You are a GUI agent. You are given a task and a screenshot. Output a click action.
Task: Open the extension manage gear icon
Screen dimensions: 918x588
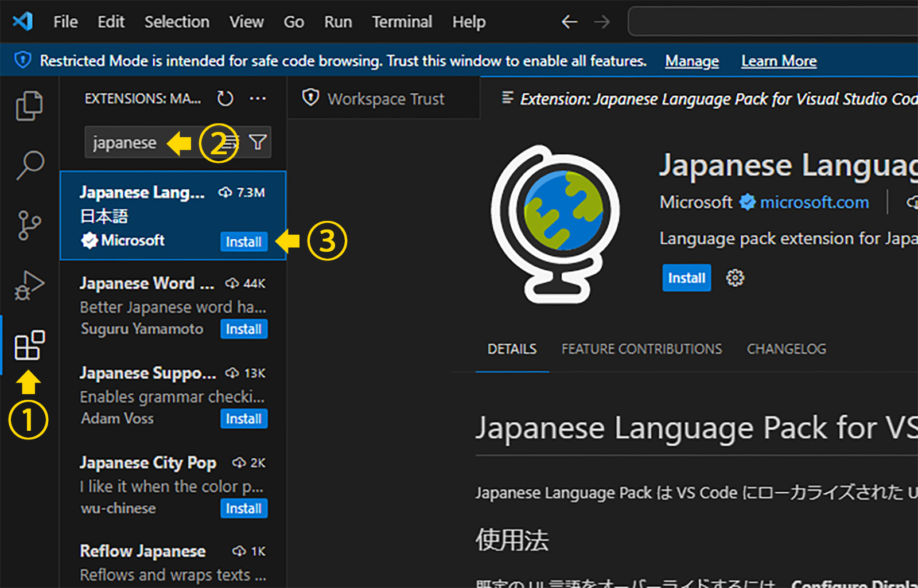click(x=735, y=278)
